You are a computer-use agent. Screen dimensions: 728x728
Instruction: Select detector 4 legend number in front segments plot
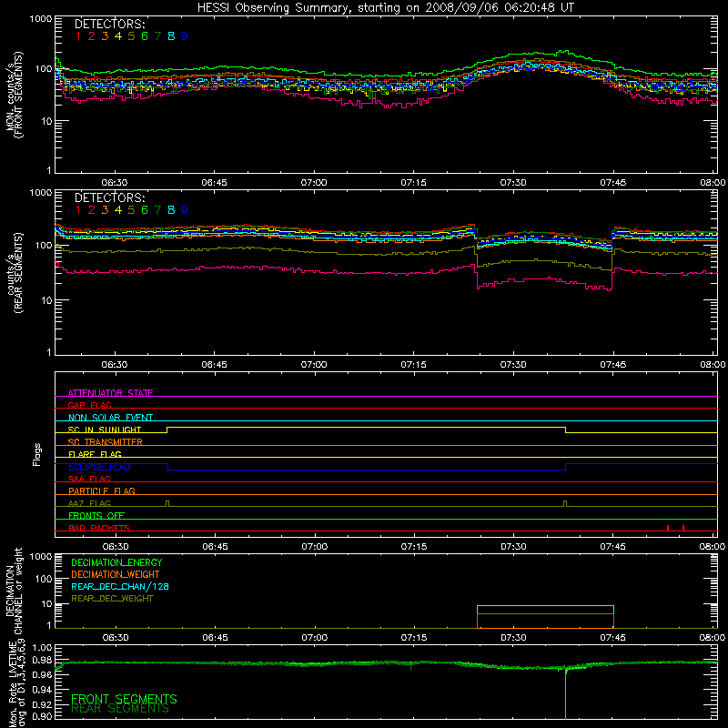click(x=118, y=36)
